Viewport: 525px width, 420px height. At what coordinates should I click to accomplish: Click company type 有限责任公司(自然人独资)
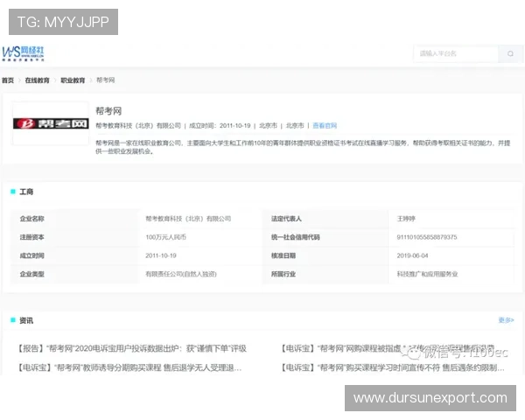tap(181, 274)
